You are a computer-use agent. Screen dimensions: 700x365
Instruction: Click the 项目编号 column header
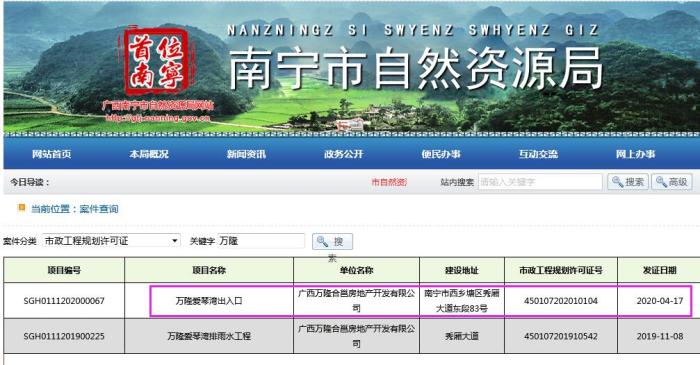click(64, 270)
